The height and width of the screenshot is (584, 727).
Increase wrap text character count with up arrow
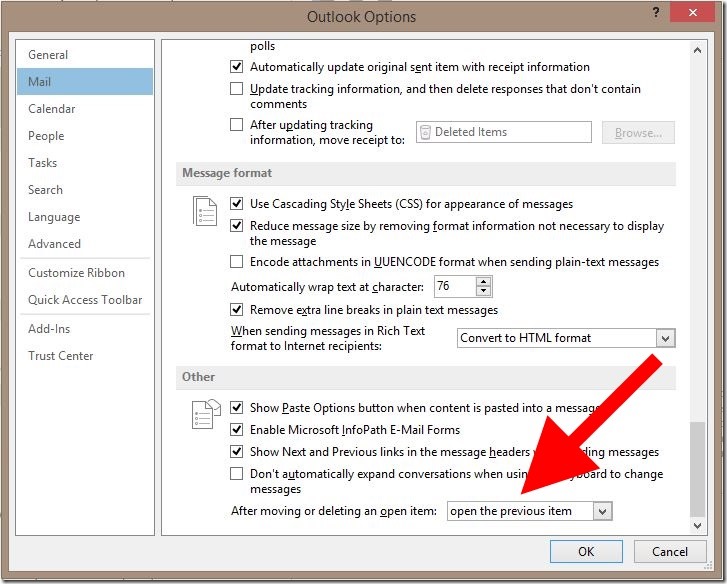(483, 282)
